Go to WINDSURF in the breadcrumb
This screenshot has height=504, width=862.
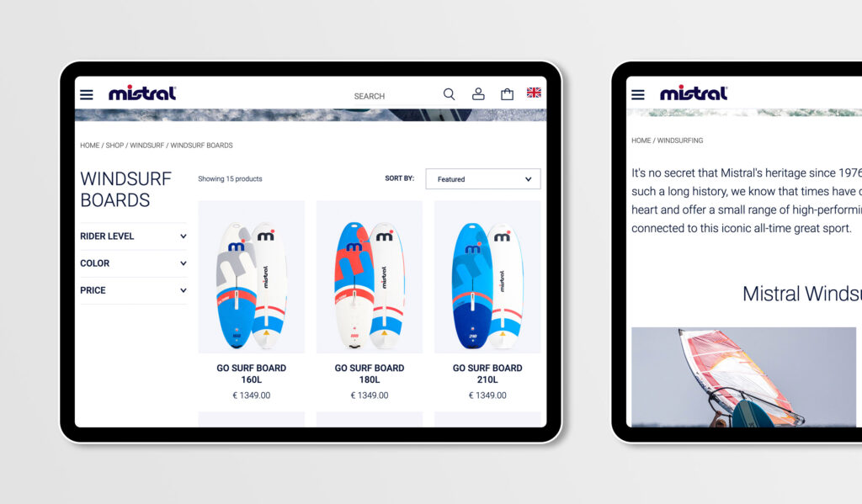point(146,146)
